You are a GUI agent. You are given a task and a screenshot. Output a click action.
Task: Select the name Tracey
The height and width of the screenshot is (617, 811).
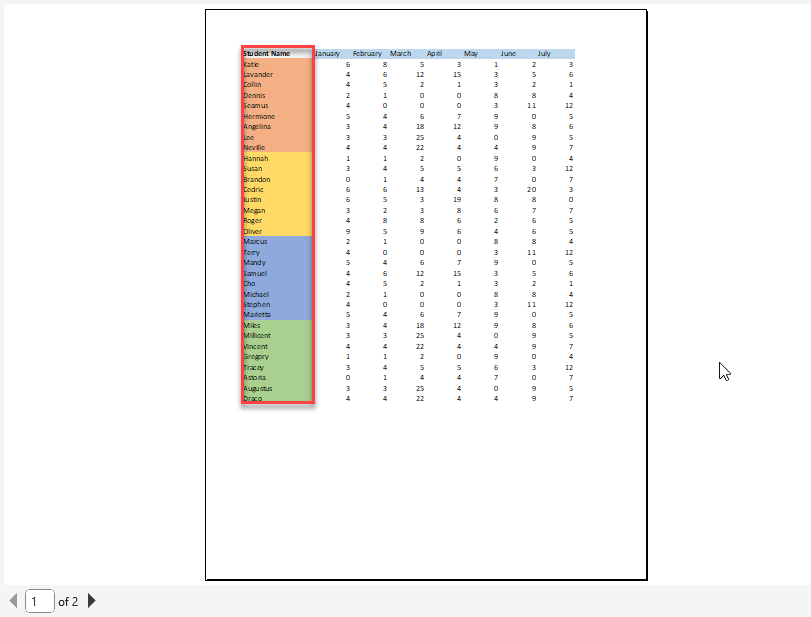tap(253, 367)
